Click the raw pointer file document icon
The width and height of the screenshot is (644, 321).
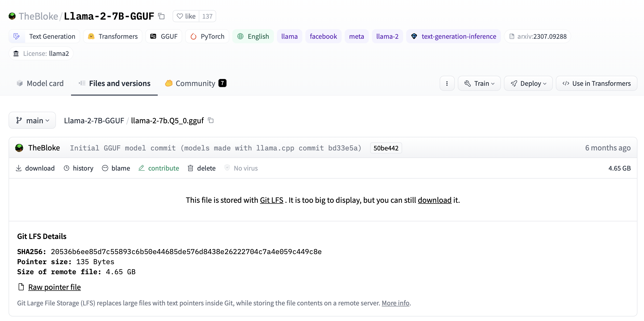pos(21,287)
